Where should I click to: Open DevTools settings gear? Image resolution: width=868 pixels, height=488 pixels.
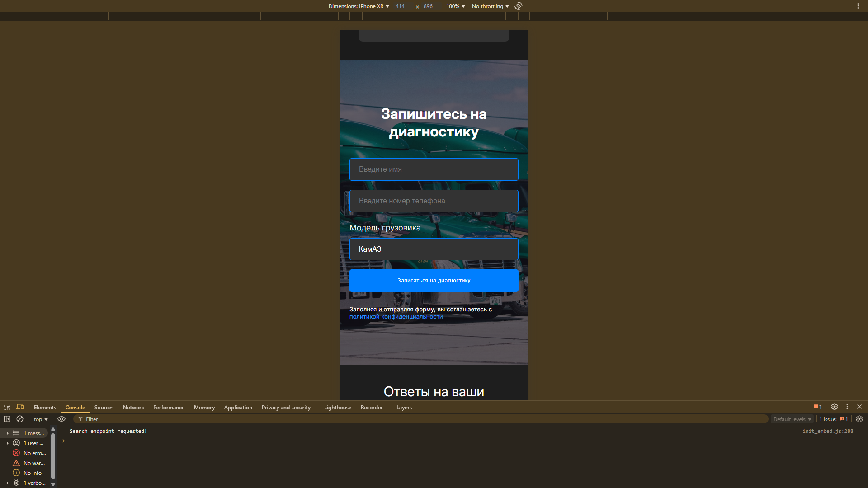(x=835, y=407)
